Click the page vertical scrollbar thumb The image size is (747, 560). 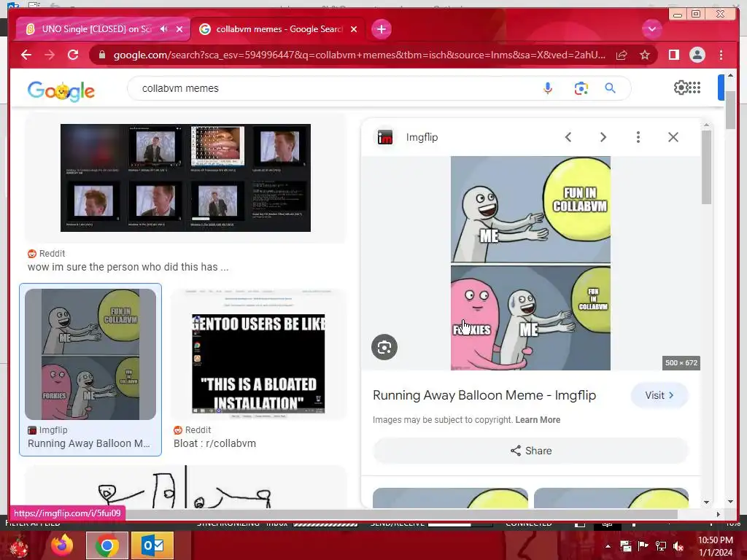[x=730, y=109]
